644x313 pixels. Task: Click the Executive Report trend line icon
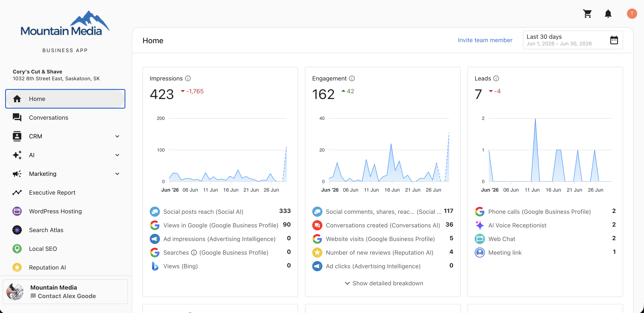(17, 192)
